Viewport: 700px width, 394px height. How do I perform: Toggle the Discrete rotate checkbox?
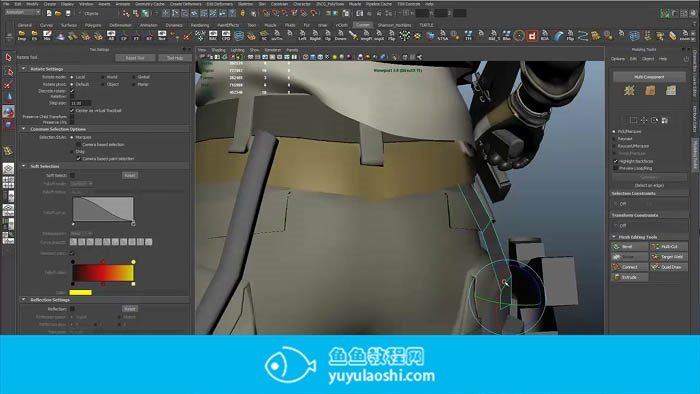[72, 91]
